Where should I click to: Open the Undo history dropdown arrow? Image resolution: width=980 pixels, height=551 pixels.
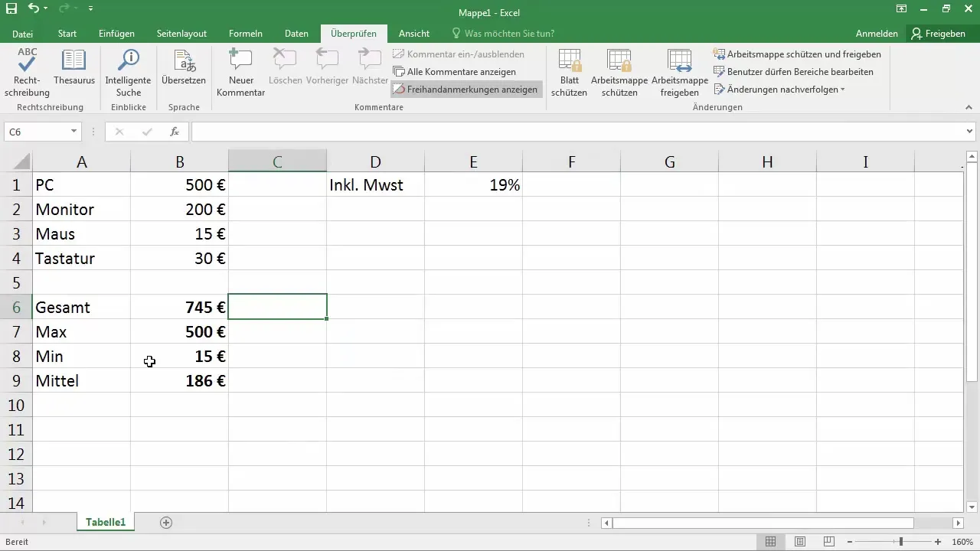(46, 9)
